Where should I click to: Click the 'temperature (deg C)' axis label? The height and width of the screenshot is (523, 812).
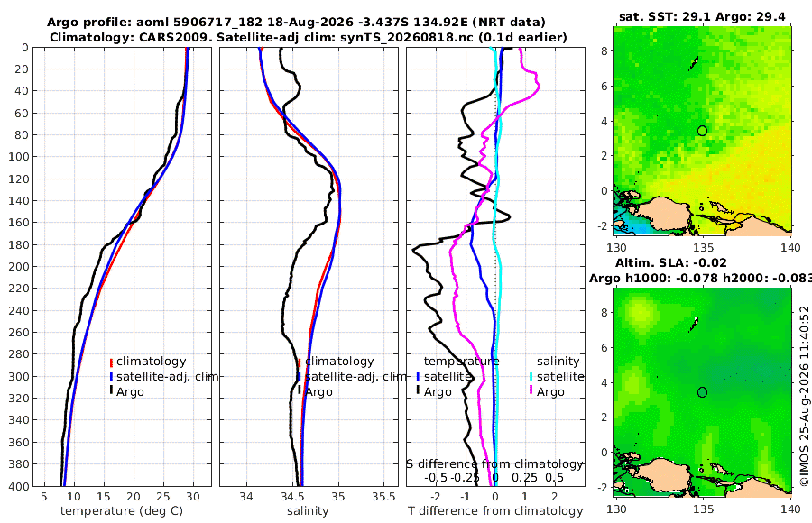coord(122,511)
